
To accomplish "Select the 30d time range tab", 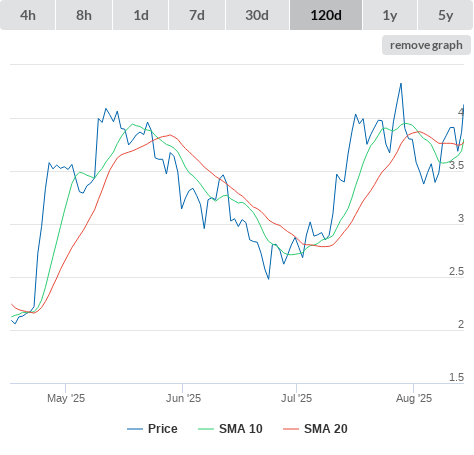I will tap(257, 15).
